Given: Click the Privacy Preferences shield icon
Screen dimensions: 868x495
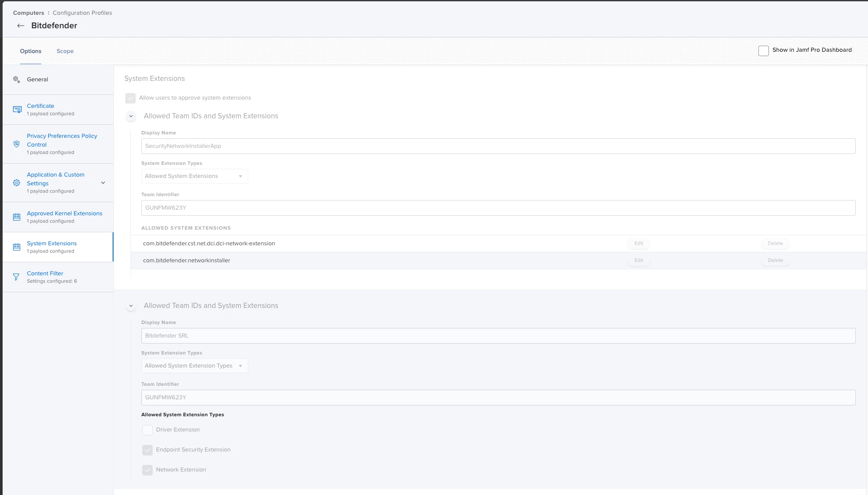Looking at the screenshot, I should [x=17, y=144].
